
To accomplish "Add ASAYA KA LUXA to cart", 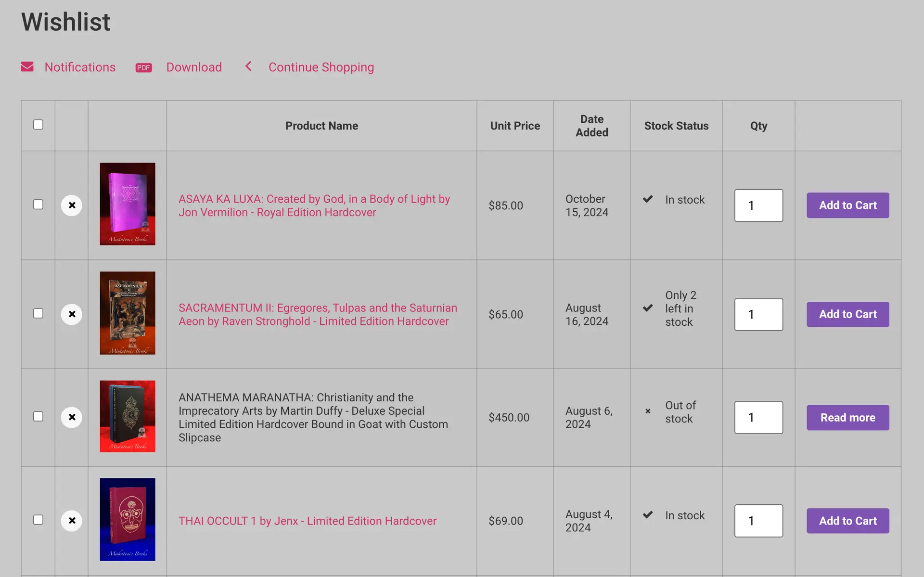I will (848, 205).
